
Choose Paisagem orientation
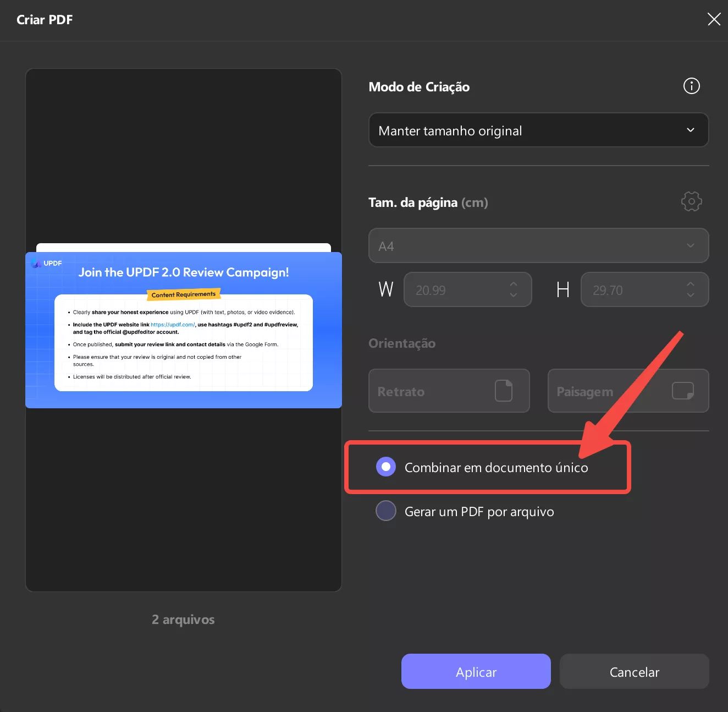click(628, 391)
